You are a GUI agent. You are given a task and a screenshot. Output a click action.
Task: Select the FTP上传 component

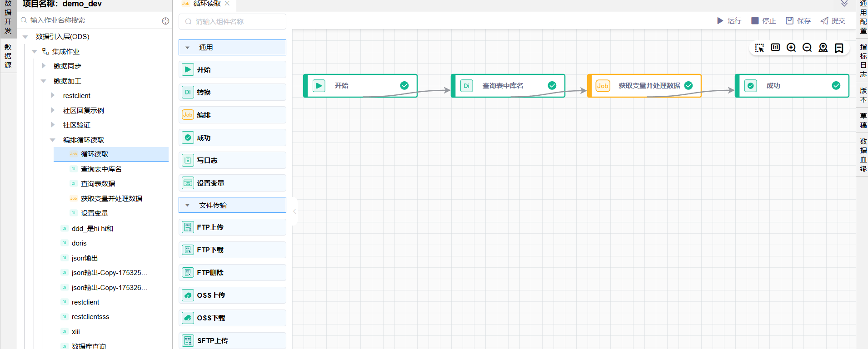pos(232,227)
